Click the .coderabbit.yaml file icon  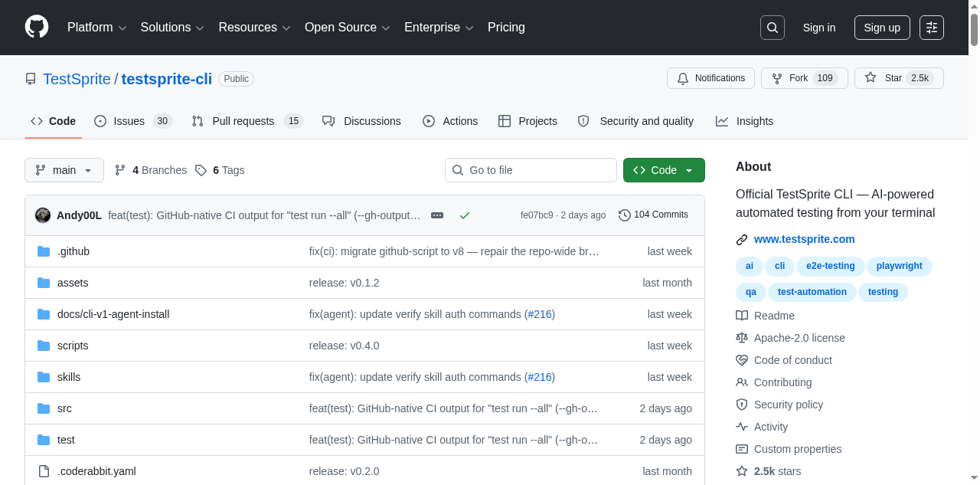(x=44, y=471)
